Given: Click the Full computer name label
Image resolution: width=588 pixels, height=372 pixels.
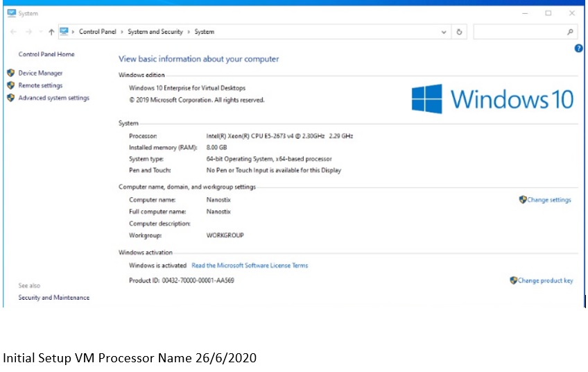Looking at the screenshot, I should (x=157, y=212).
